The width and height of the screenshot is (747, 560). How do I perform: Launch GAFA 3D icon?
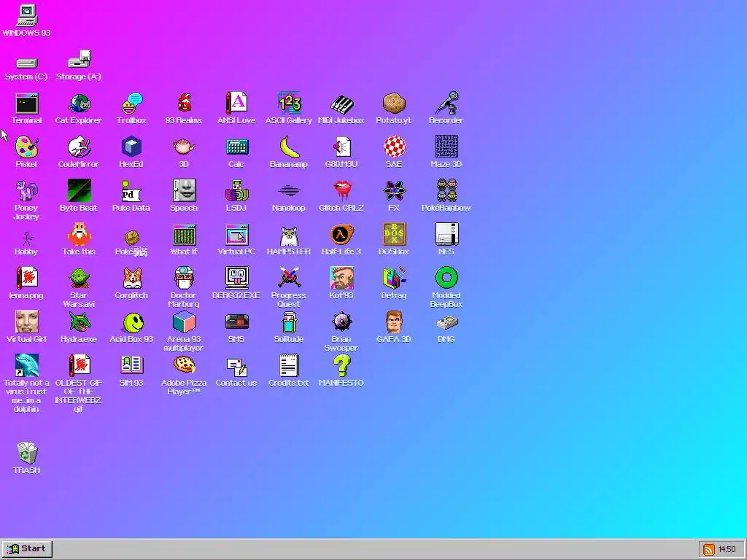pos(394,322)
